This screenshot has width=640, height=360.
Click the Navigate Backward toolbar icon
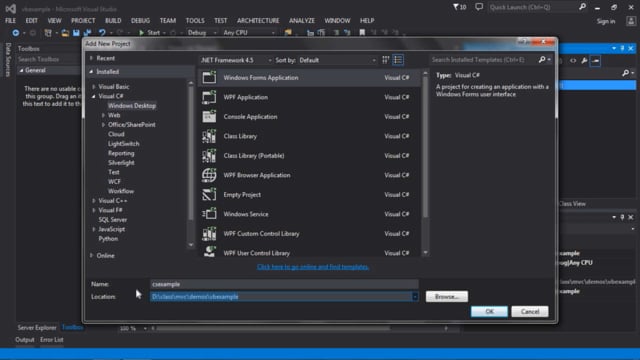pyautogui.click(x=16, y=33)
